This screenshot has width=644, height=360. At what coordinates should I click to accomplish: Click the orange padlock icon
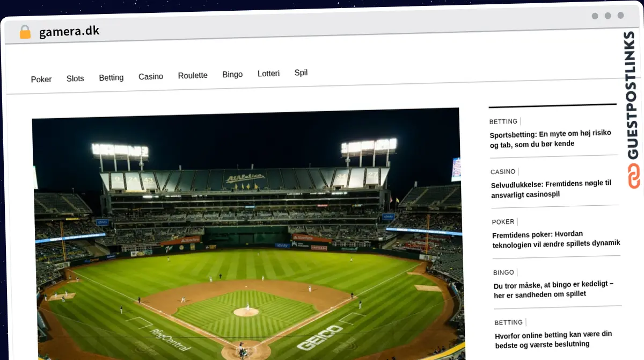click(x=25, y=32)
